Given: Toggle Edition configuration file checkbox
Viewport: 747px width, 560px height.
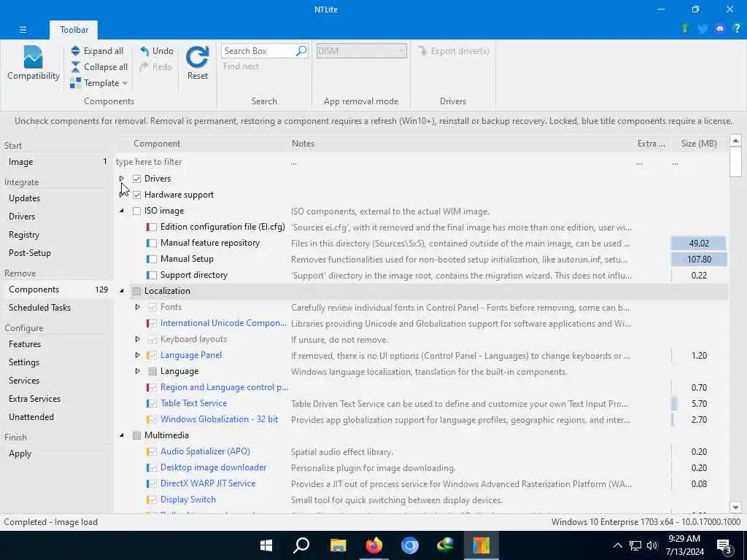Looking at the screenshot, I should (152, 227).
